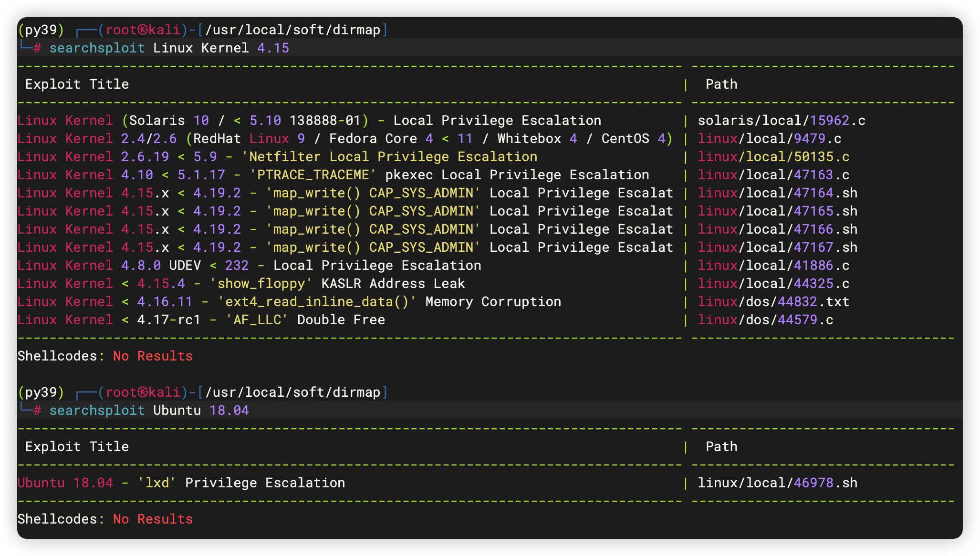Screen dimensions: 980x556
Task: Click the second 'root㉿kali' prompt user
Action: pos(143,392)
